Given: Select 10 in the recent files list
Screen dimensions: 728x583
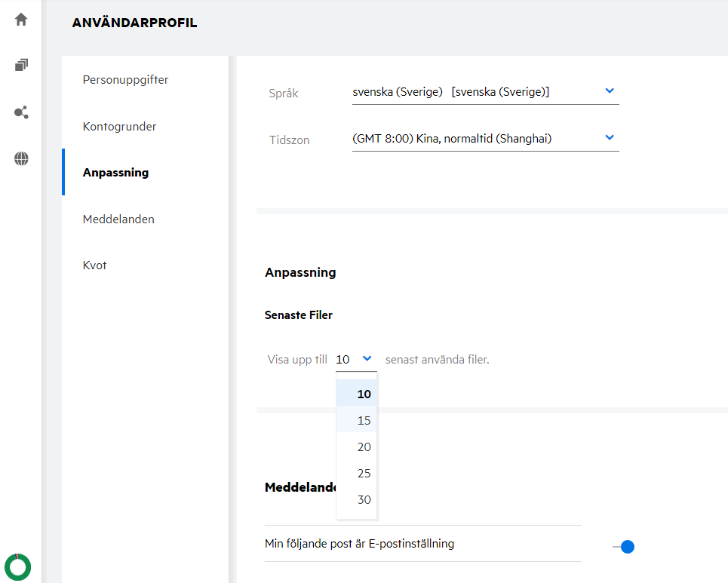Looking at the screenshot, I should (364, 394).
